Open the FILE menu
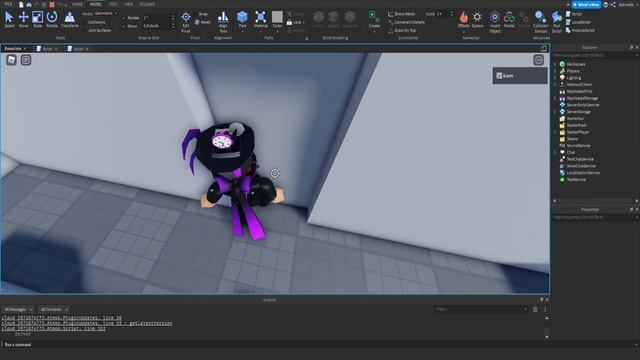Screen dimensions: 640x360 click(8, 4)
